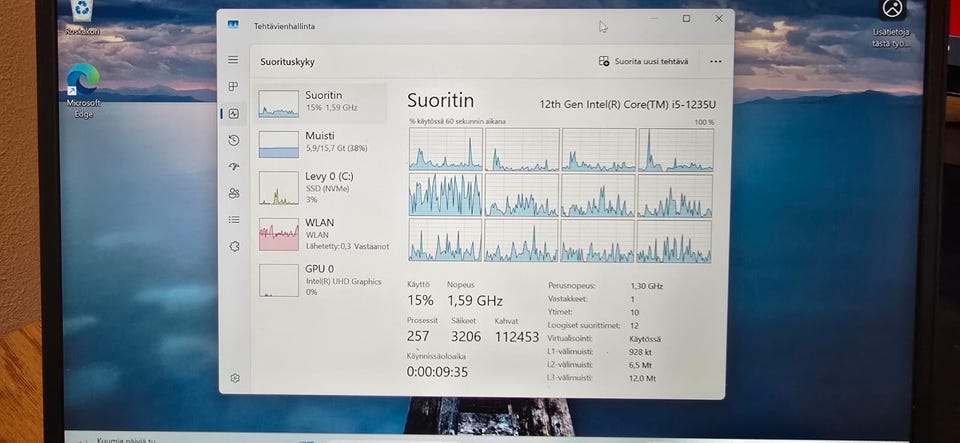Viewport: 960px width, 443px height.
Task: Open Task Manager settings gear
Action: click(234, 378)
